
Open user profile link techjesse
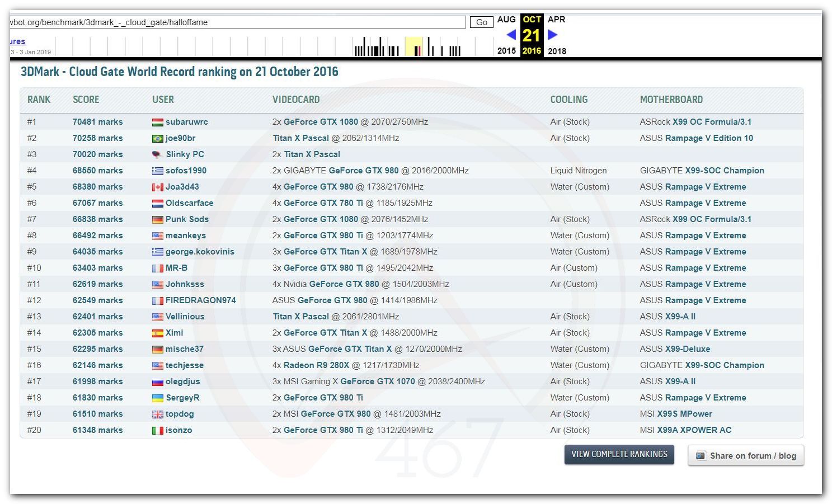pyautogui.click(x=185, y=365)
